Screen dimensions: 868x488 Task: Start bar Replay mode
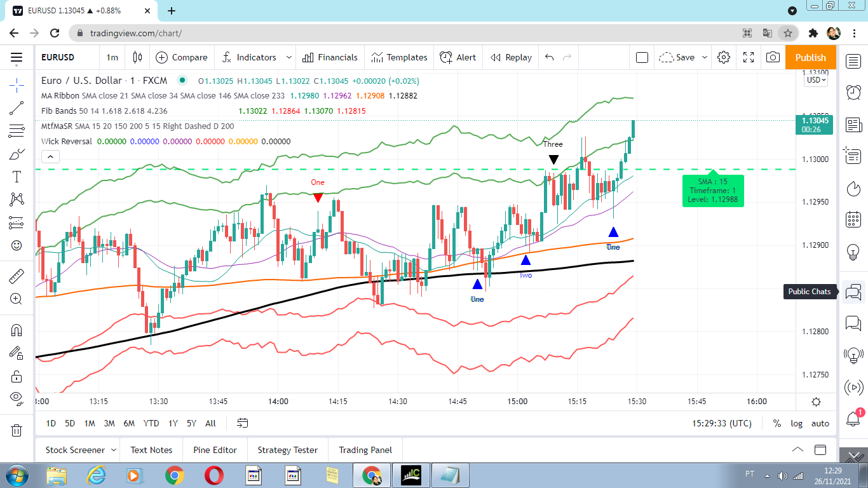point(511,57)
